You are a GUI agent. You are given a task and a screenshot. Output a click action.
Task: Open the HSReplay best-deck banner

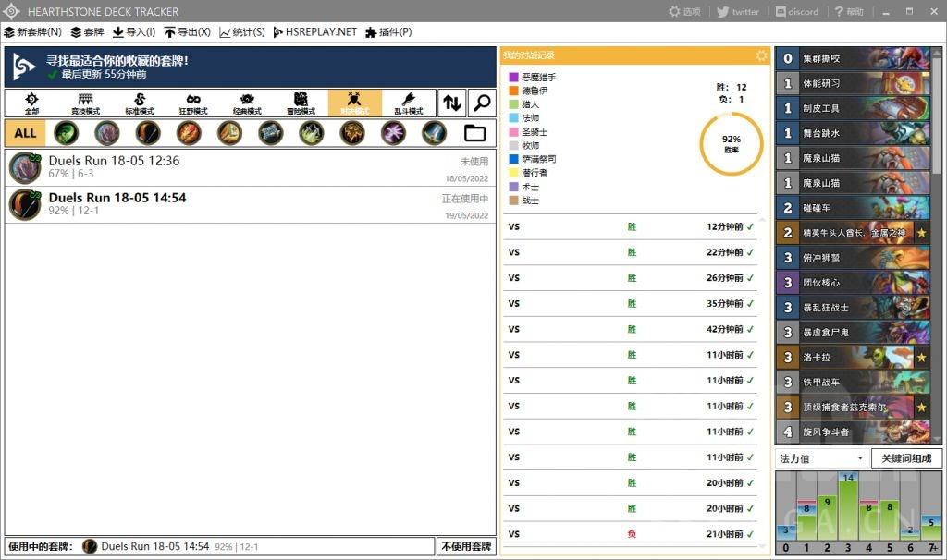click(x=250, y=67)
